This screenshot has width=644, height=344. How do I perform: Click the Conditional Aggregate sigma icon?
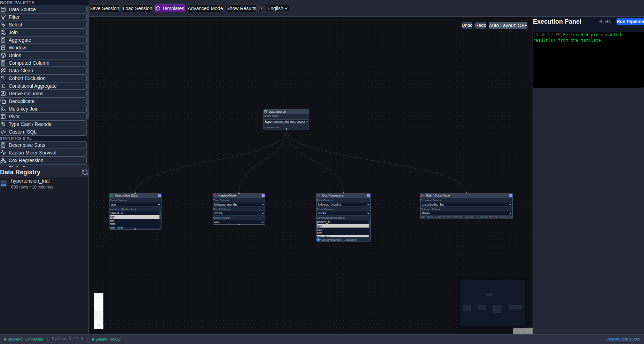[x=3, y=86]
